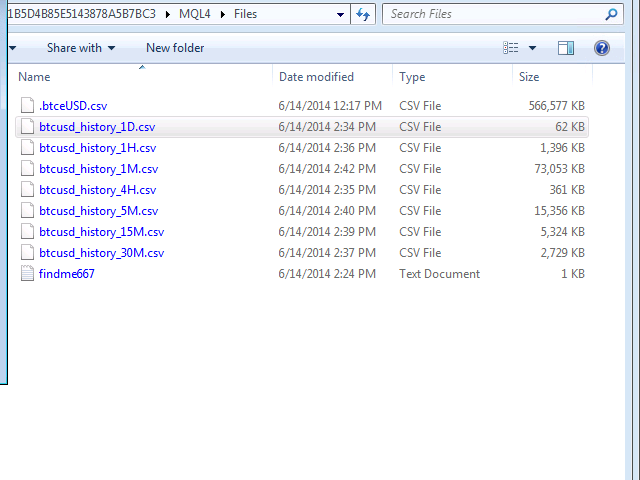Toggle the preview pane icon
Image resolution: width=640 pixels, height=480 pixels.
[x=566, y=48]
